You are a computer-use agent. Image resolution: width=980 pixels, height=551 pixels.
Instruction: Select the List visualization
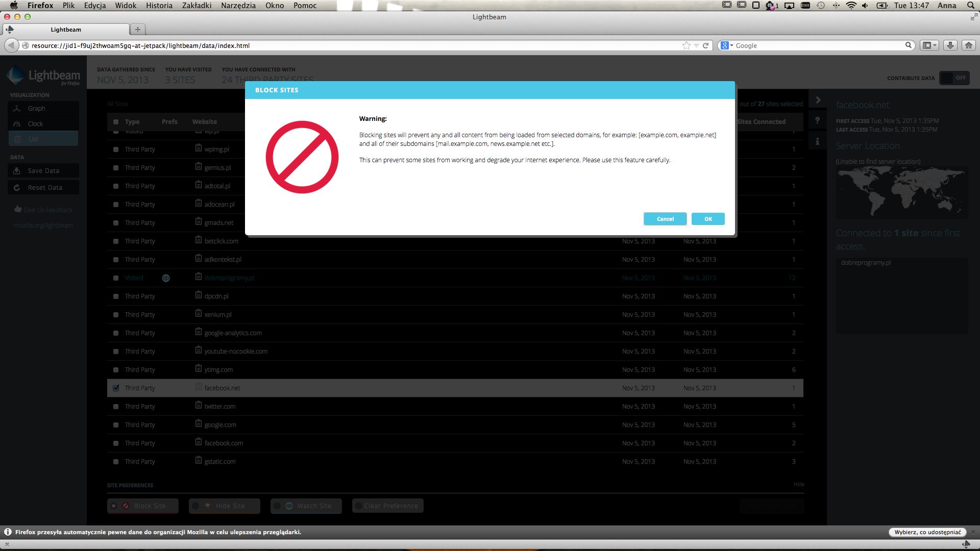(x=43, y=139)
